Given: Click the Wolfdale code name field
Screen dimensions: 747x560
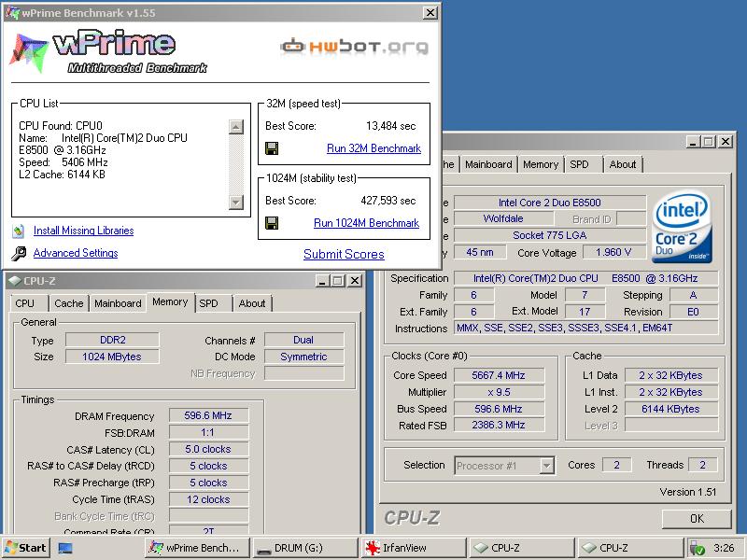Looking at the screenshot, I should tap(503, 218).
